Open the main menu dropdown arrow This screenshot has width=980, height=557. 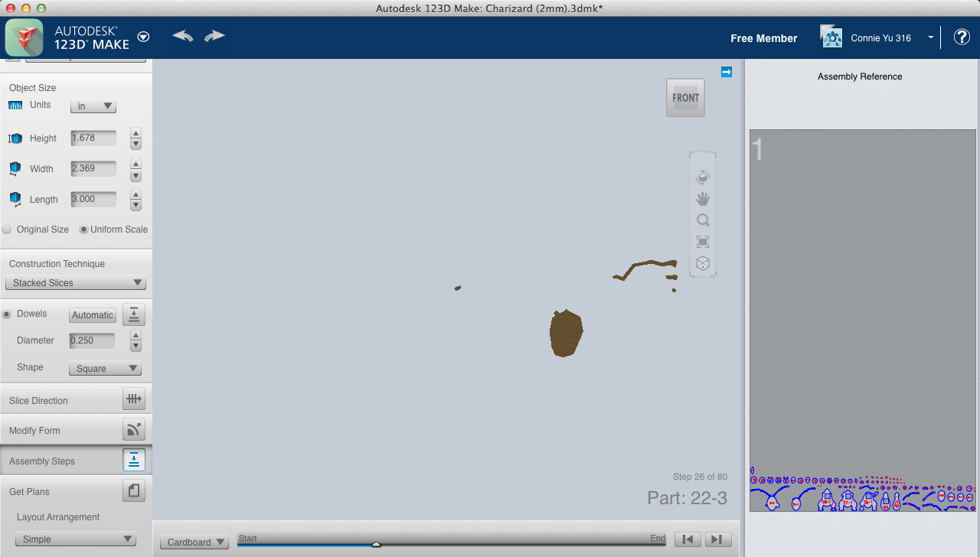pyautogui.click(x=143, y=37)
